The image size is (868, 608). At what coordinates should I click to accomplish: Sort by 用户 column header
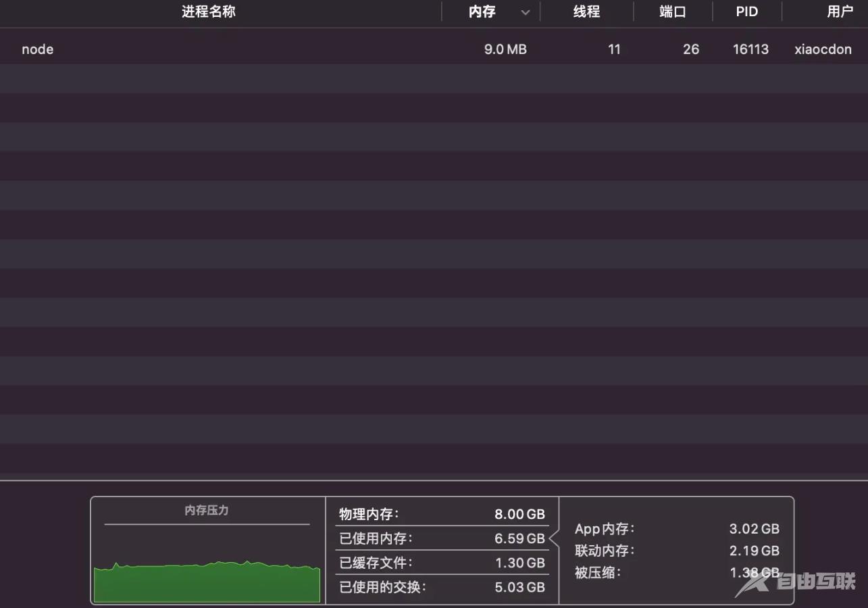click(x=840, y=11)
